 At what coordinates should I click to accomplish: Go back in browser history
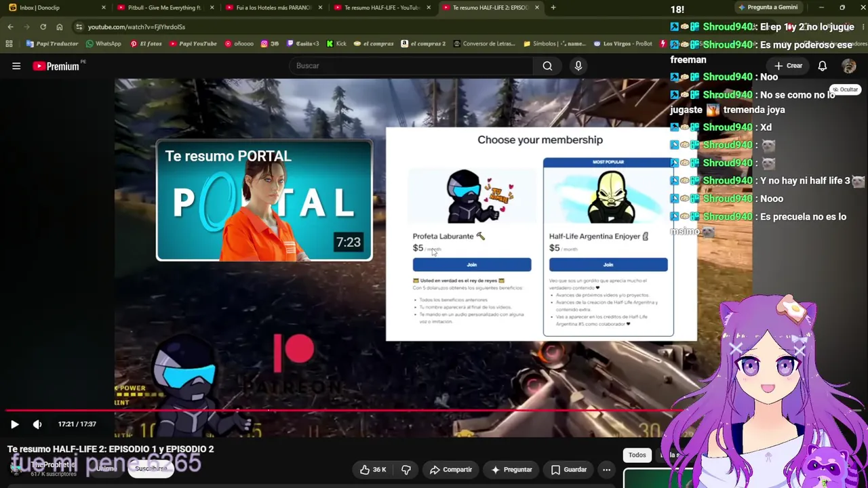(10, 26)
